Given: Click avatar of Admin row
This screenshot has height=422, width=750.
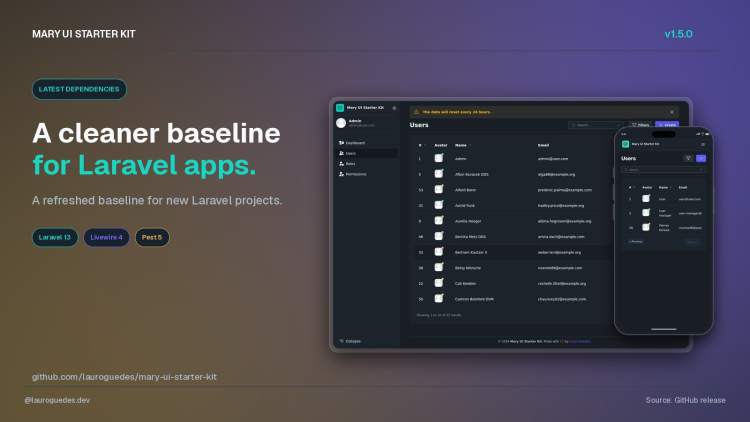Looking at the screenshot, I should 439,158.
